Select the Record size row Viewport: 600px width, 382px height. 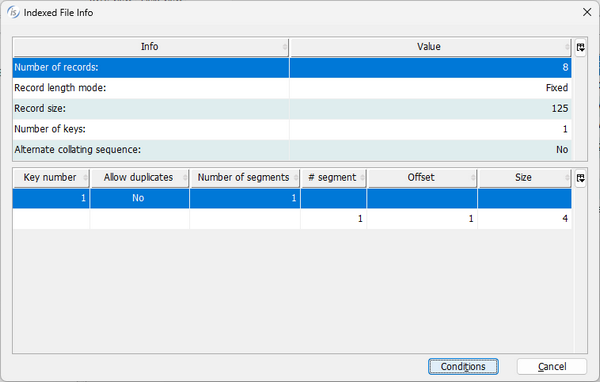[292, 109]
